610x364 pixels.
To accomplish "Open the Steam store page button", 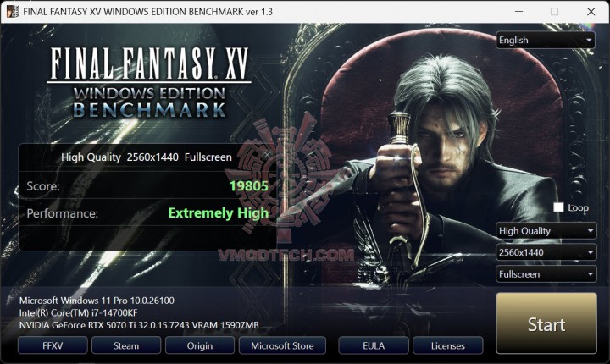I will [126, 345].
